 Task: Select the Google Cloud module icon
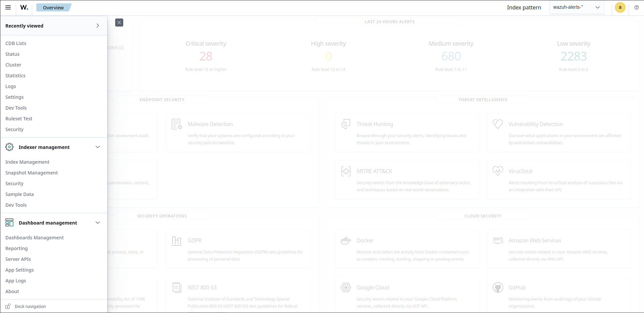click(346, 287)
